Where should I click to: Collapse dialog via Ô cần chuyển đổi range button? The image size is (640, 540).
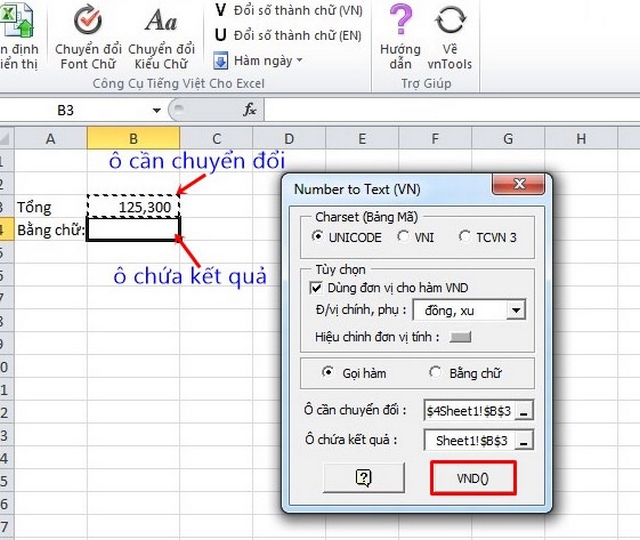pyautogui.click(x=524, y=411)
